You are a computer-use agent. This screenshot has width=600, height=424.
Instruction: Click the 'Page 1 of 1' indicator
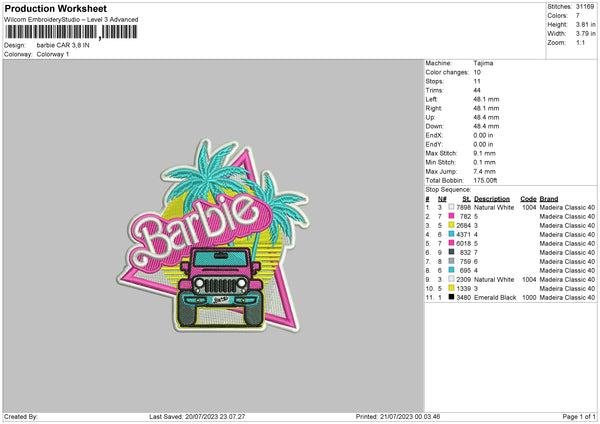[579, 416]
